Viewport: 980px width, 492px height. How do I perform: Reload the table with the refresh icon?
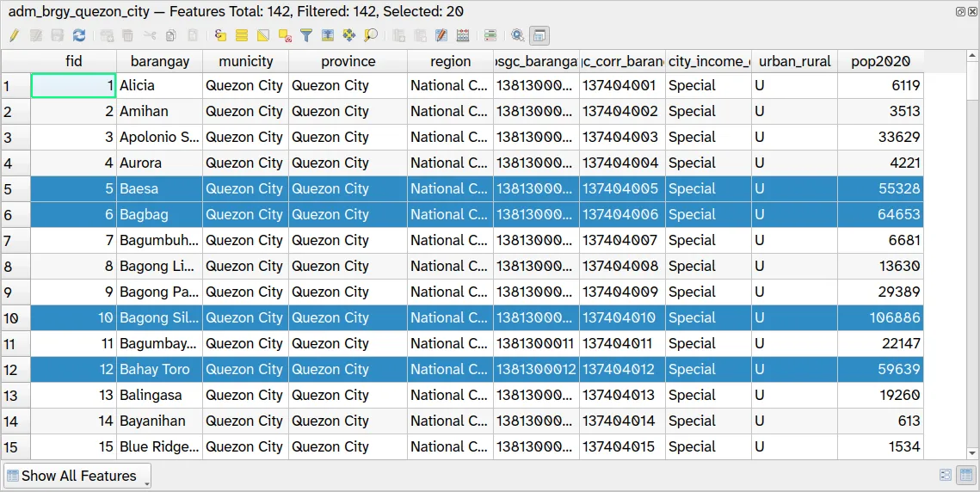click(x=79, y=35)
